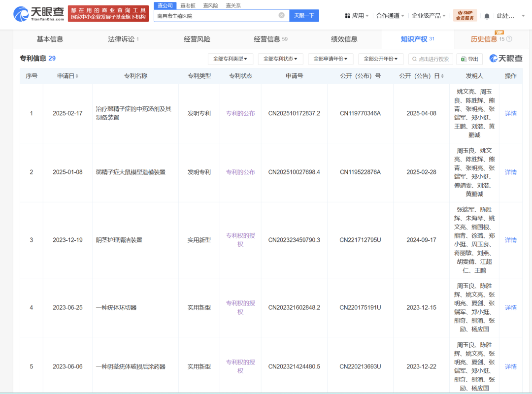This screenshot has height=394, width=532.
Task: Open 详情 link of patent row 1
Action: 511,113
